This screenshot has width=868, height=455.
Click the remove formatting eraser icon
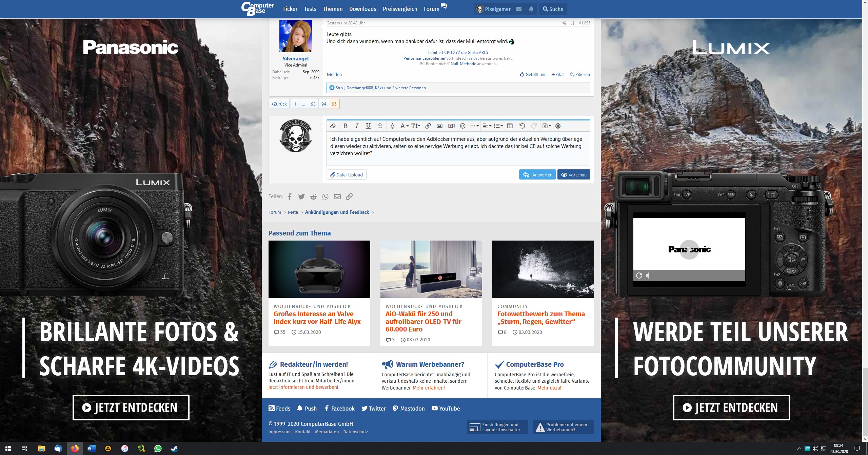tap(333, 126)
